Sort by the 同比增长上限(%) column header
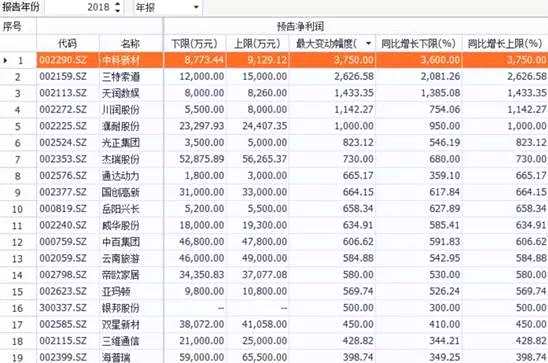548x363 pixels. [x=505, y=43]
